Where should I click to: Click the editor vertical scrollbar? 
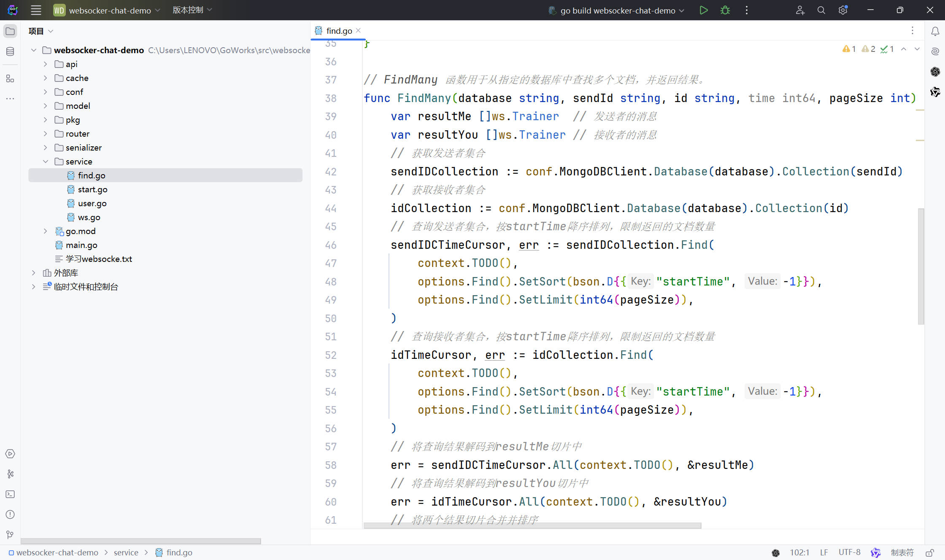pos(921,267)
